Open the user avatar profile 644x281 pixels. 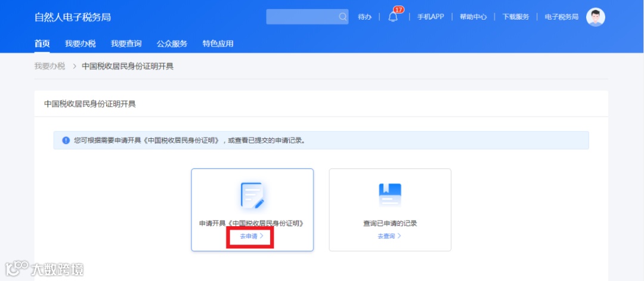596,17
